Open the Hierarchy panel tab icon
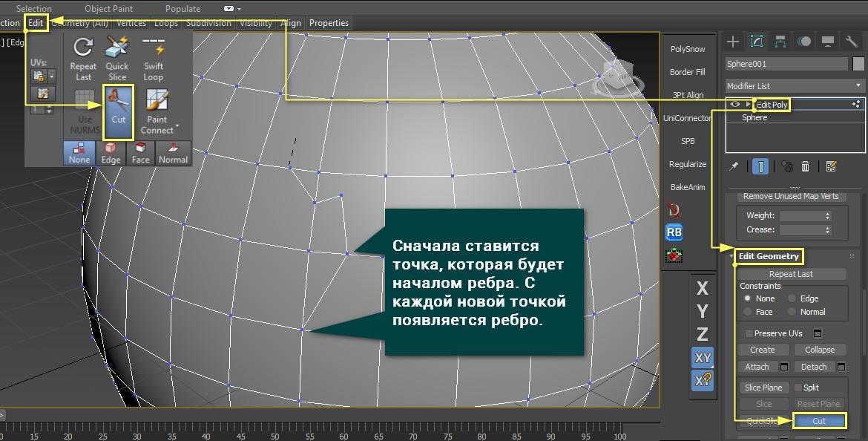 tap(780, 41)
